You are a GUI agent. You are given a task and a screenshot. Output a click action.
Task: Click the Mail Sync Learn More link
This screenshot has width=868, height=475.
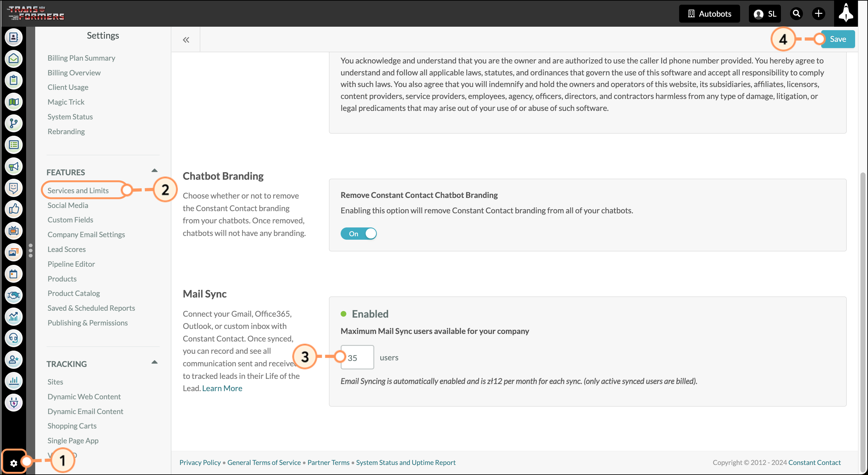[222, 388]
